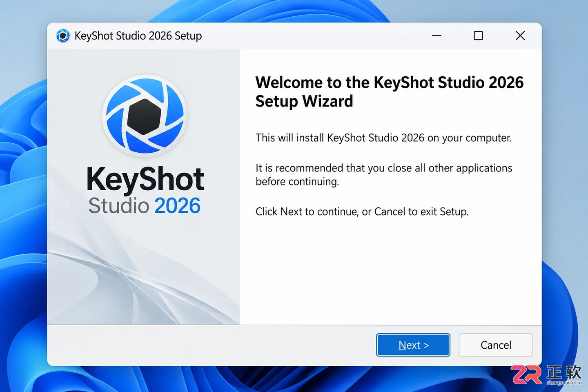Image resolution: width=588 pixels, height=392 pixels.
Task: Maximize the Setup window
Action: click(x=478, y=36)
